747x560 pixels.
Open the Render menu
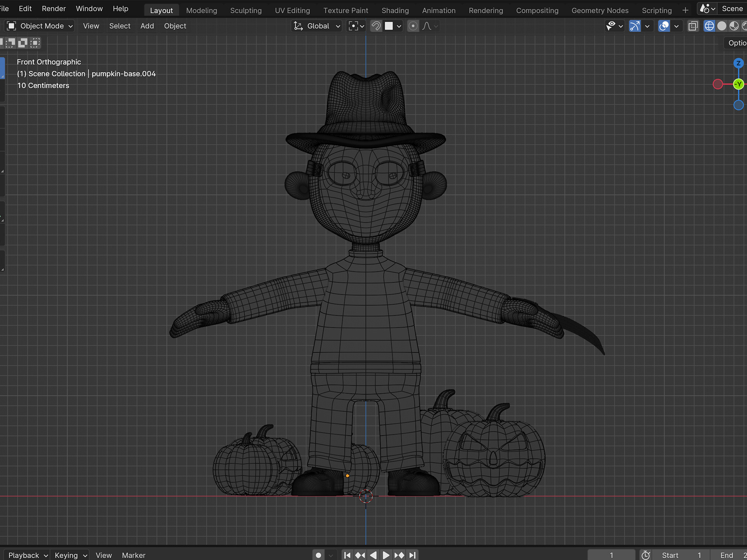[x=54, y=9]
